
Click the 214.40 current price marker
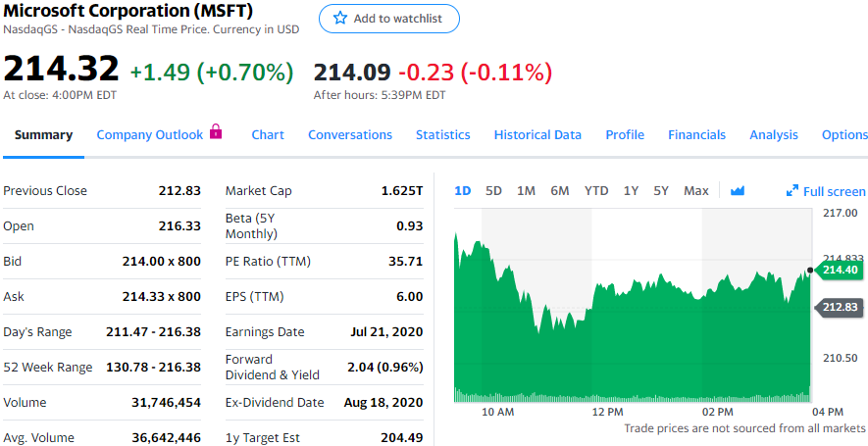tap(839, 271)
